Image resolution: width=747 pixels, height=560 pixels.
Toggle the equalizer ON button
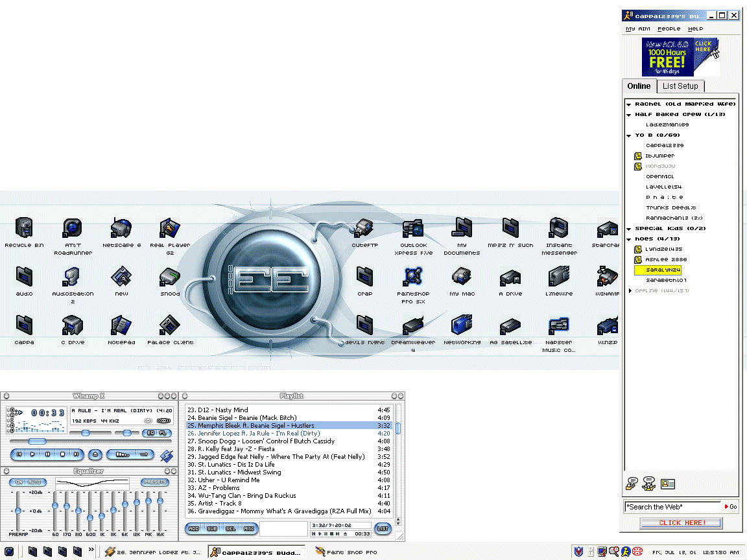coord(19,482)
